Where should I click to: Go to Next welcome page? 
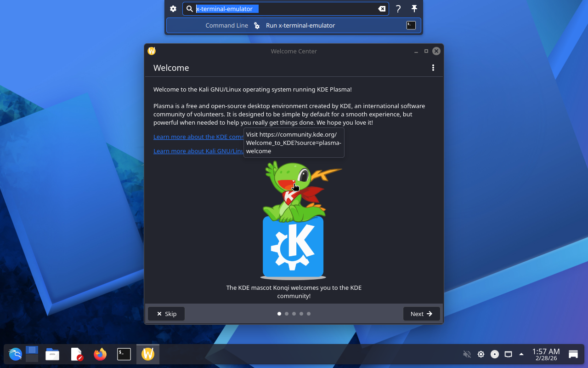[421, 314]
